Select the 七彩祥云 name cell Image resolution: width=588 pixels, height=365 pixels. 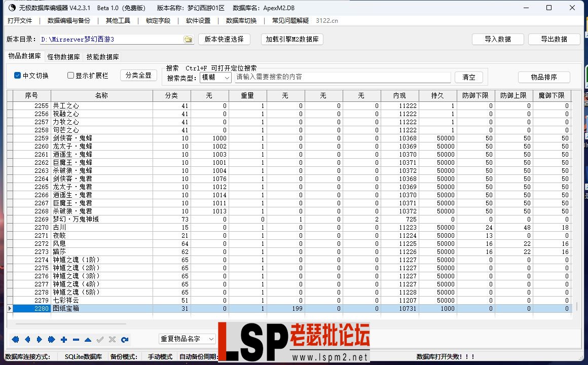101,301
